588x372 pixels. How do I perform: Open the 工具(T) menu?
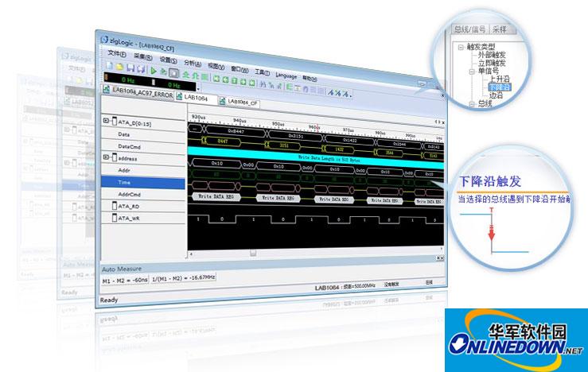[262, 72]
